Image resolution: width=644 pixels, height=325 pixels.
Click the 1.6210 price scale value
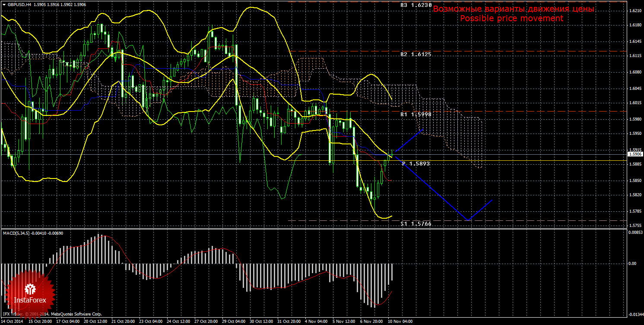click(x=635, y=10)
